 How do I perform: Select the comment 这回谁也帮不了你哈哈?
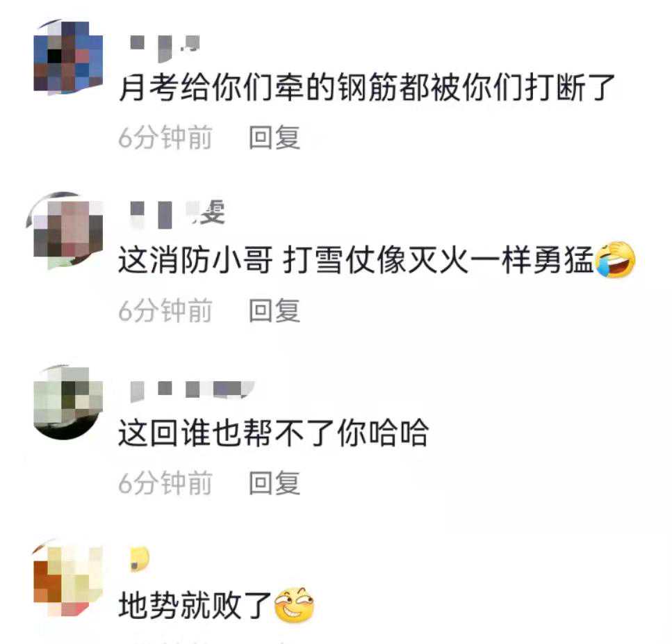point(273,433)
